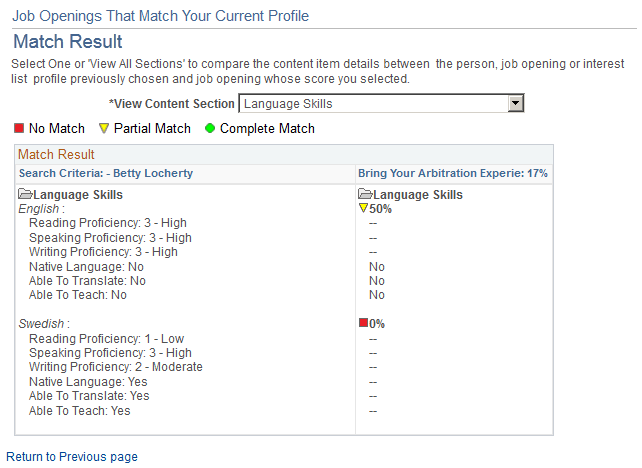Click the Search Criteria - Betty Locherty header
This screenshot has height=468, width=642.
(x=105, y=173)
